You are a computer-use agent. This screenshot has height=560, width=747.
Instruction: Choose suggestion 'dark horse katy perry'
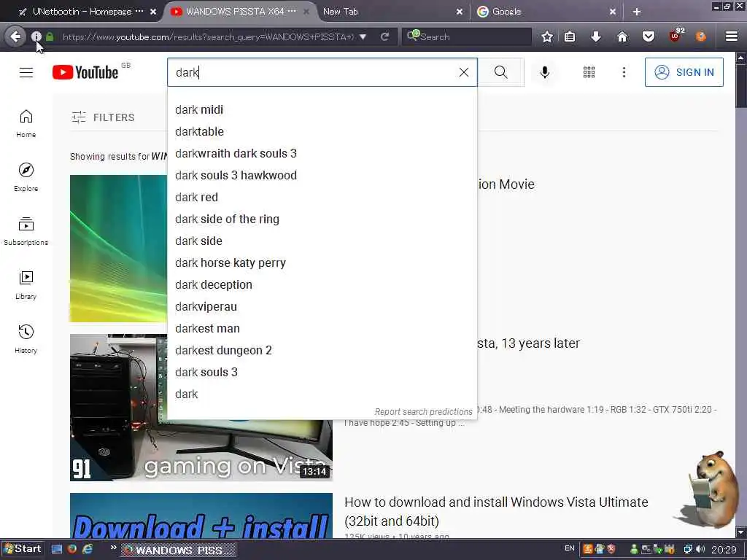322,263
